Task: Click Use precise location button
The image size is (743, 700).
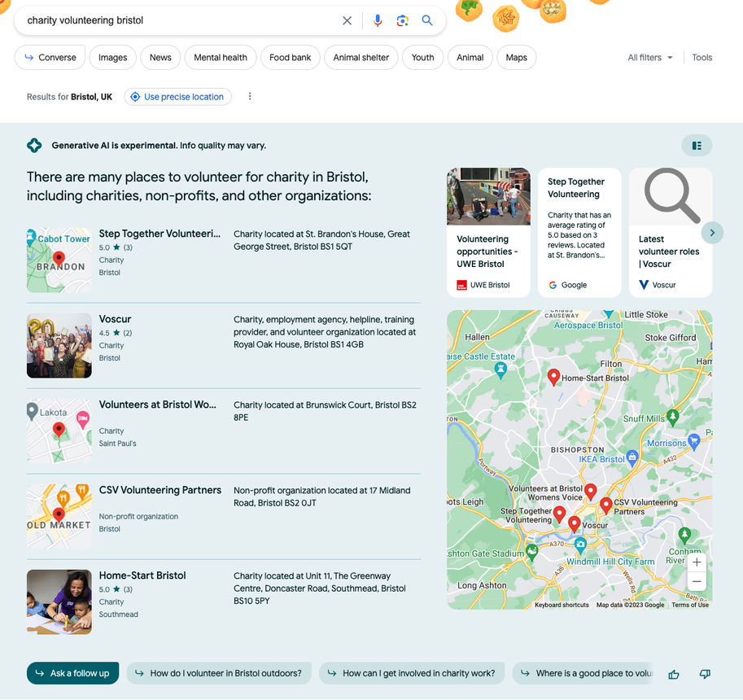Action: pos(178,97)
